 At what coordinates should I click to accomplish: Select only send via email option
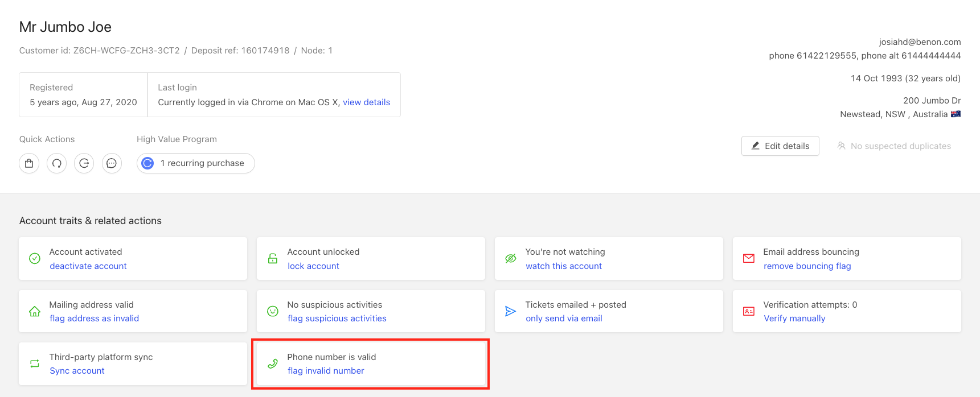(x=563, y=319)
